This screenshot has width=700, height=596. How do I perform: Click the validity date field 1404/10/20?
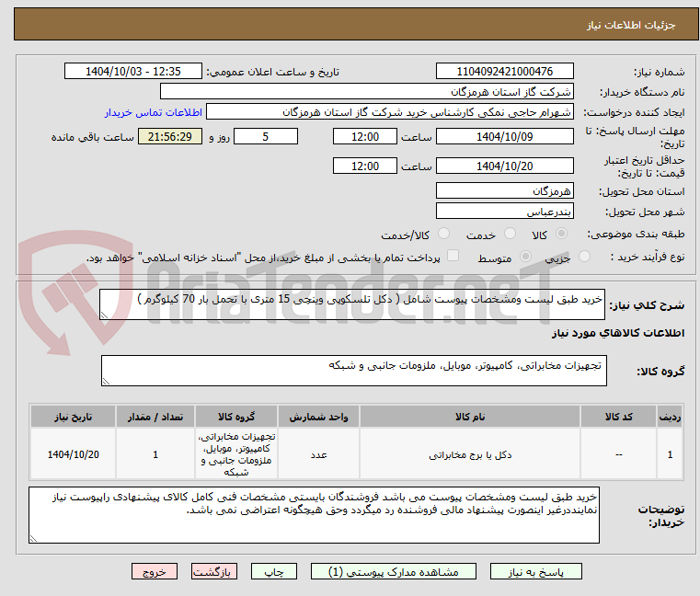click(x=504, y=166)
